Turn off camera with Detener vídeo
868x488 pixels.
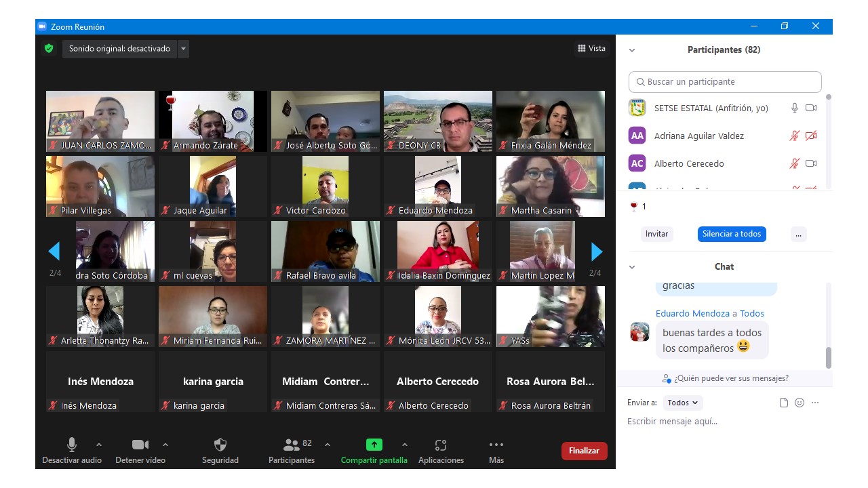140,451
